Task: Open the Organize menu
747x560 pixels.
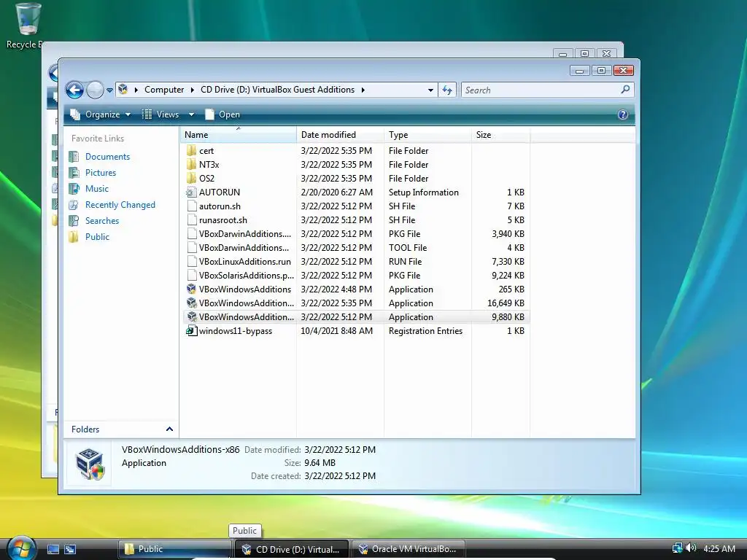Action: [x=101, y=114]
